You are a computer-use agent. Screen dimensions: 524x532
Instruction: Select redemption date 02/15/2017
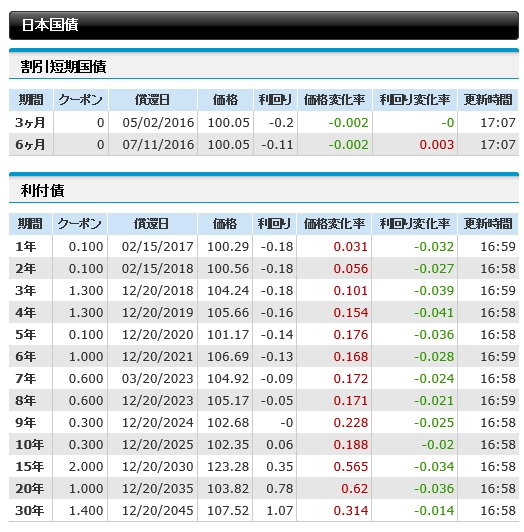tap(157, 246)
